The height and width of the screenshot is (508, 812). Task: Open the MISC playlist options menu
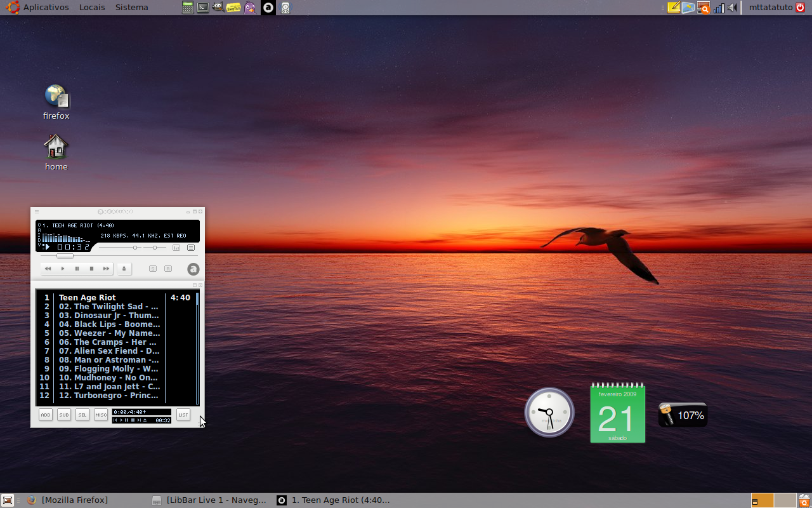(x=101, y=415)
